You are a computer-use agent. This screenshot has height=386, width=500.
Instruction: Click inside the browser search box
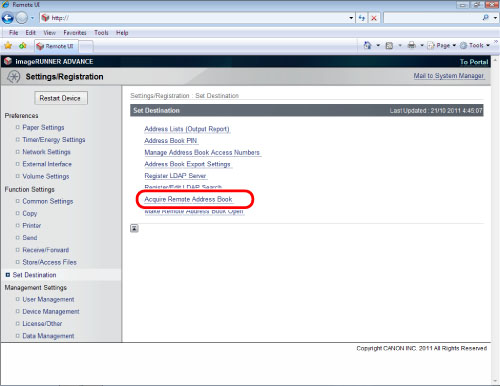[x=432, y=18]
